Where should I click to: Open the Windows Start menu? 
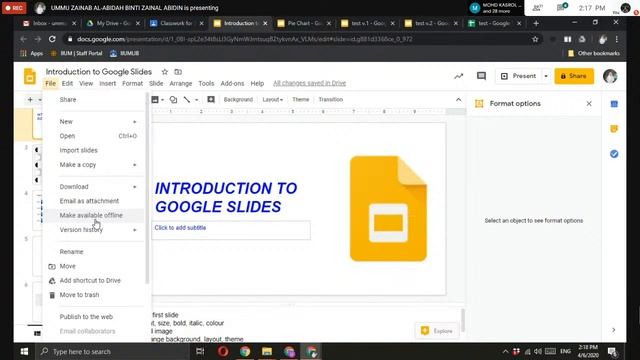tap(24, 351)
